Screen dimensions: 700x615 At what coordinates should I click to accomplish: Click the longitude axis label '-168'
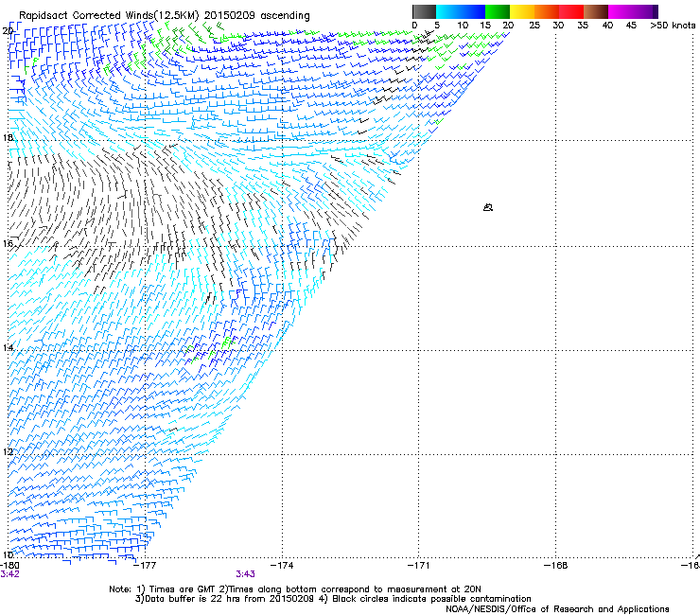point(556,566)
